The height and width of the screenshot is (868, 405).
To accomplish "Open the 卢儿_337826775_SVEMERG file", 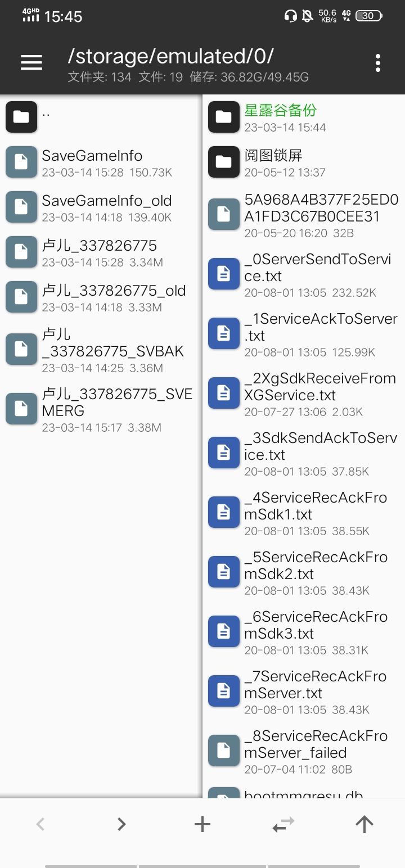I will pyautogui.click(x=117, y=403).
